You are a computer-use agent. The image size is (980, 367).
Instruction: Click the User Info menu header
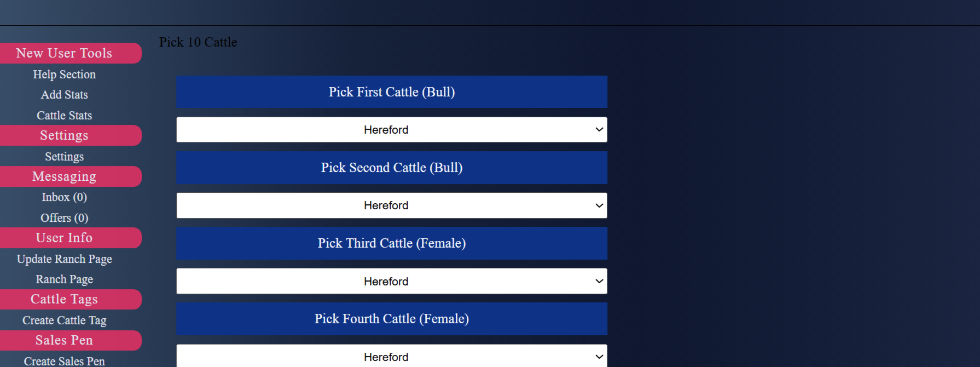64,238
